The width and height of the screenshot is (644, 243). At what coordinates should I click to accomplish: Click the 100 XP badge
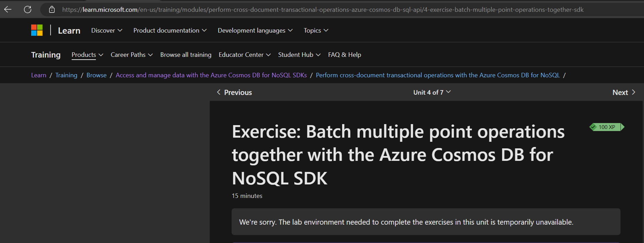(x=607, y=127)
